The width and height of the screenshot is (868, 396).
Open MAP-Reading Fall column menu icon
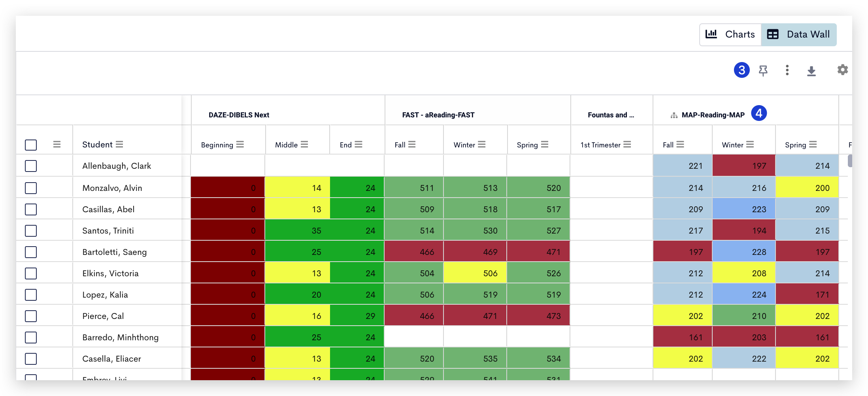click(x=680, y=144)
